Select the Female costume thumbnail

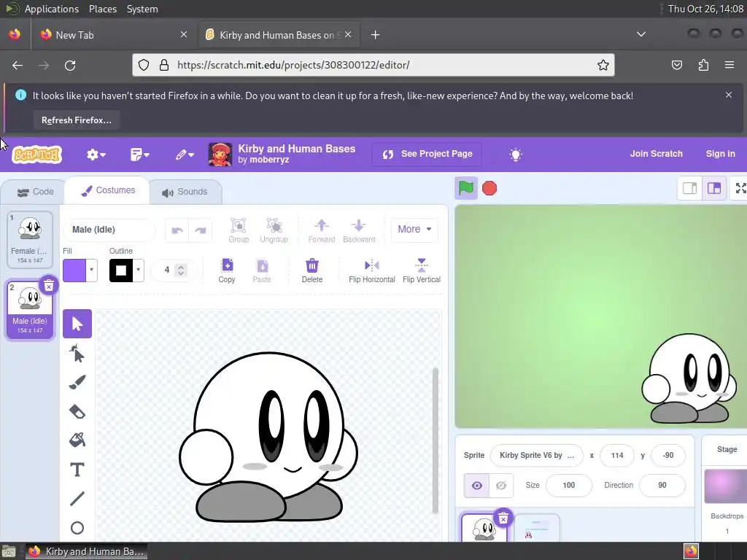pyautogui.click(x=30, y=239)
